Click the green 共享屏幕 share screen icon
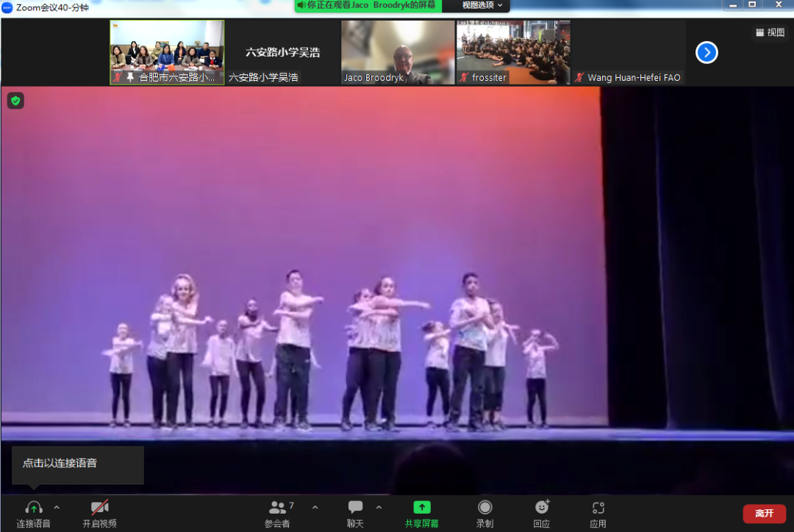Viewport: 794px width, 532px height. coord(422,507)
